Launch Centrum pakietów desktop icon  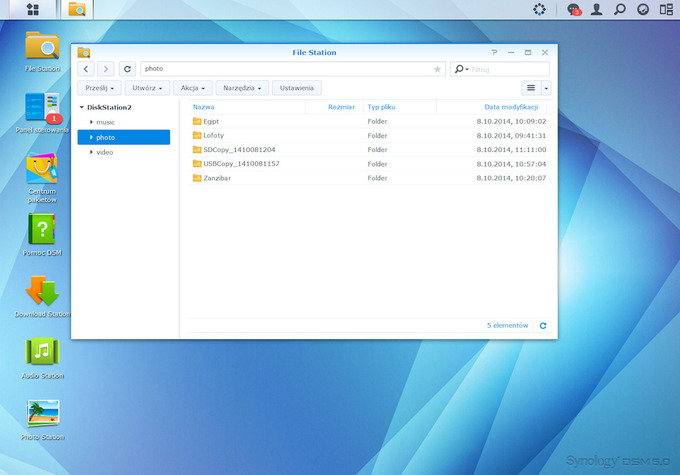click(42, 168)
